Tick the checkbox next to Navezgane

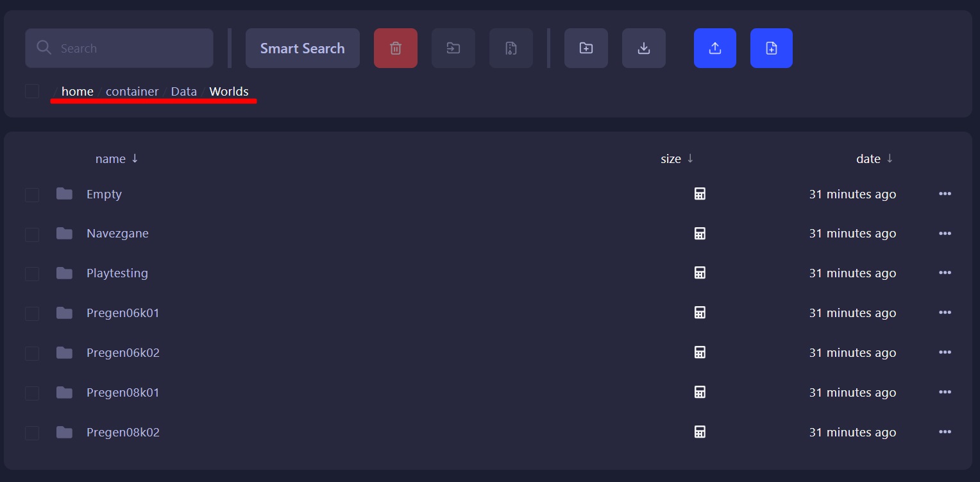coord(32,234)
